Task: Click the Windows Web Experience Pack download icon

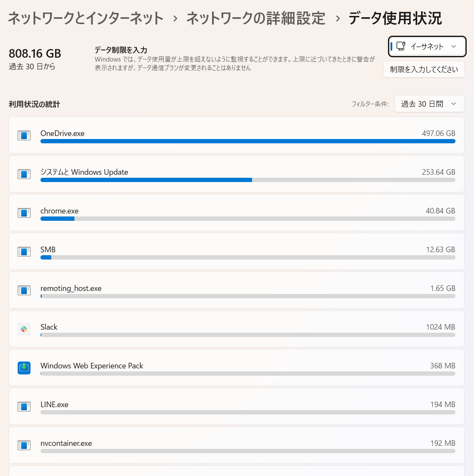Action: [24, 368]
